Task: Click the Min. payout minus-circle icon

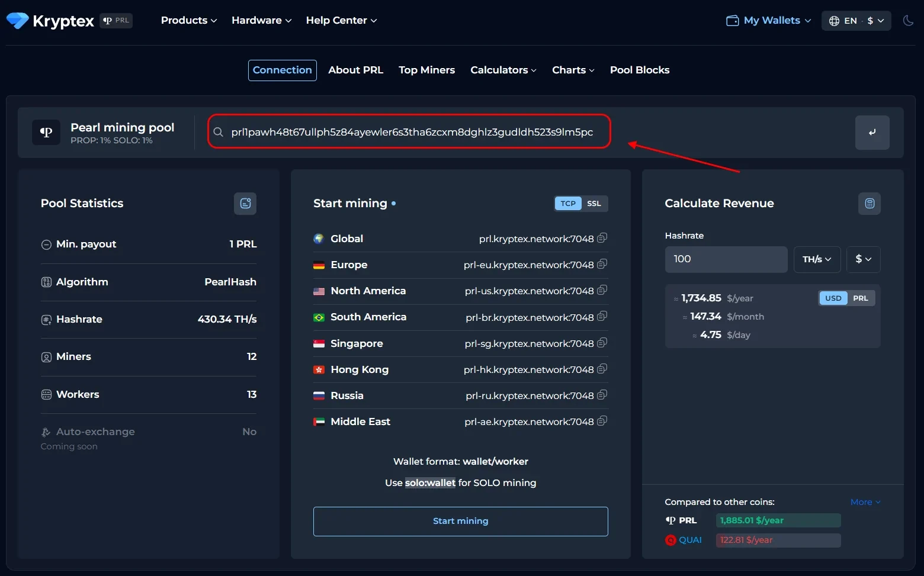Action: pos(46,244)
